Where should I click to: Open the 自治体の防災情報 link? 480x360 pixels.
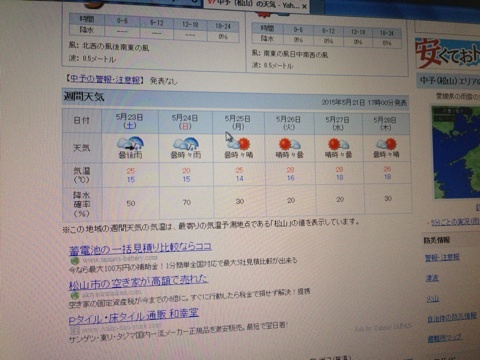click(452, 317)
